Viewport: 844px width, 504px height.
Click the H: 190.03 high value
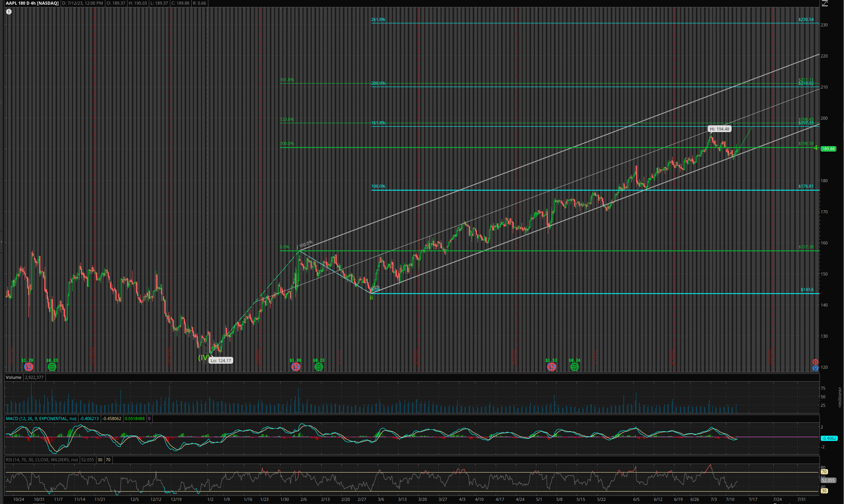(x=138, y=3)
